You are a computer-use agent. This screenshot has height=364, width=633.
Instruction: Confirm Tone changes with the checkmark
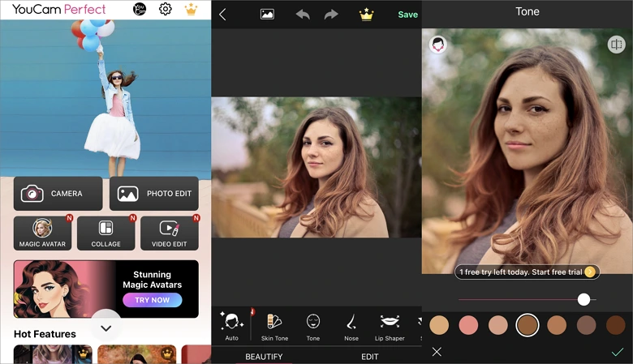(x=618, y=353)
